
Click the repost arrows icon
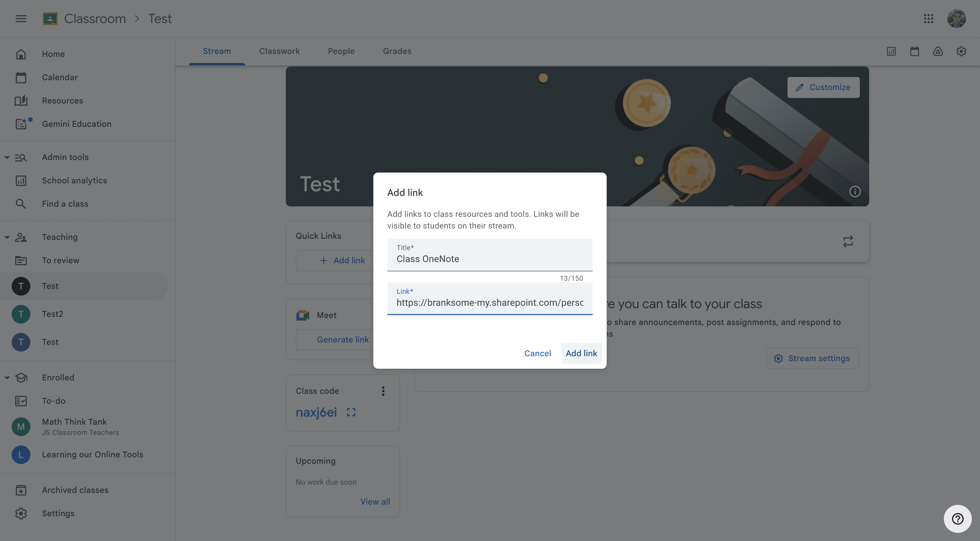(x=848, y=241)
